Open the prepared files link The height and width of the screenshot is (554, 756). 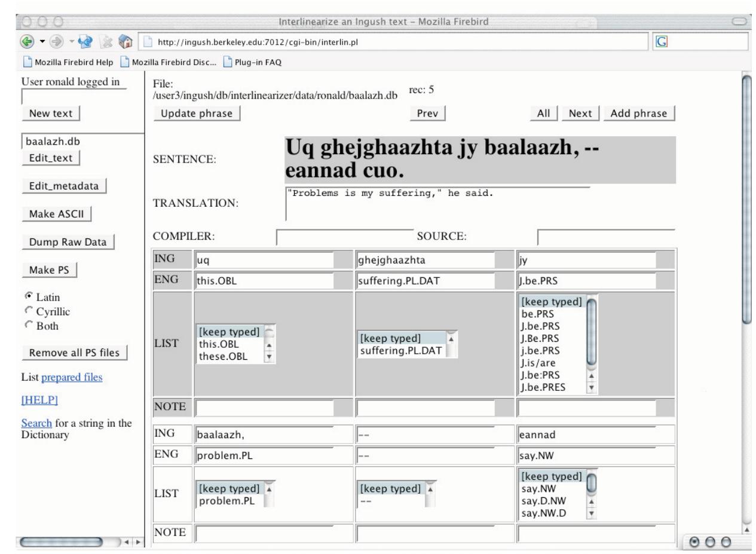pos(71,378)
